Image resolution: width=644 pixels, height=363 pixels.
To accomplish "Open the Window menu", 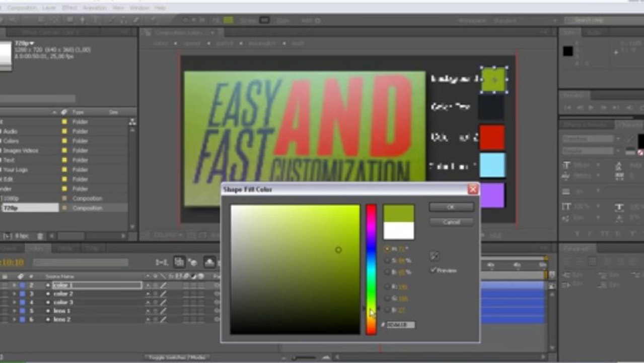I will click(140, 8).
